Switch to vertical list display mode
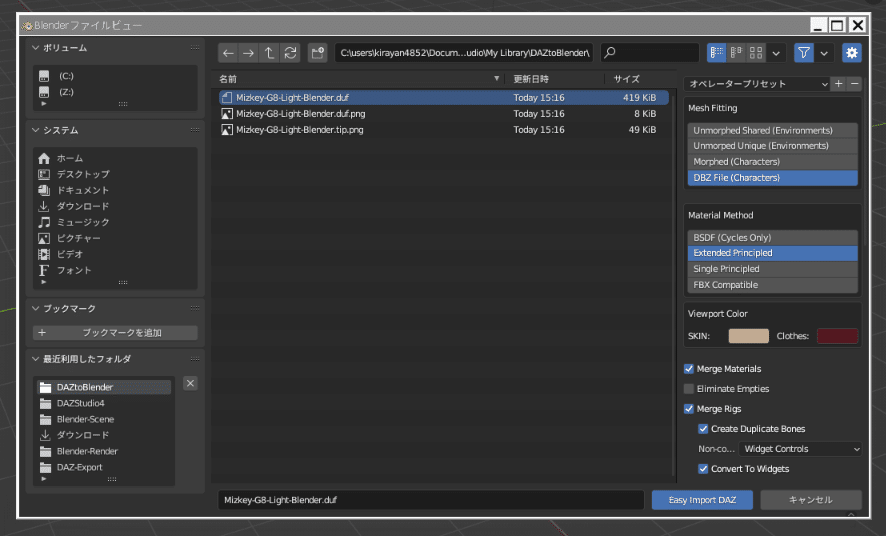Image resolution: width=886 pixels, height=536 pixels. point(716,53)
